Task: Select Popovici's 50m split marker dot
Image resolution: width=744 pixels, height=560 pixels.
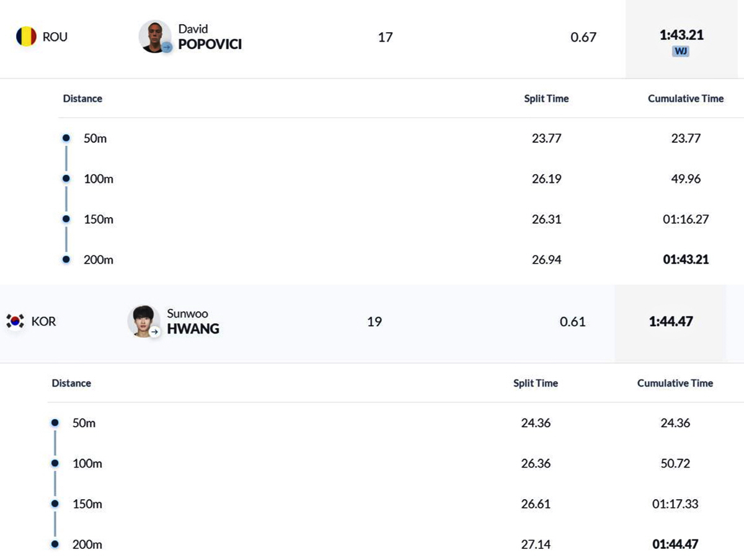Action: [x=66, y=138]
